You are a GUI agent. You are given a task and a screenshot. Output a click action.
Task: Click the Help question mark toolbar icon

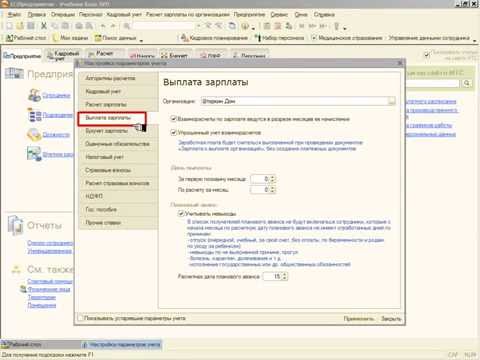(245, 26)
